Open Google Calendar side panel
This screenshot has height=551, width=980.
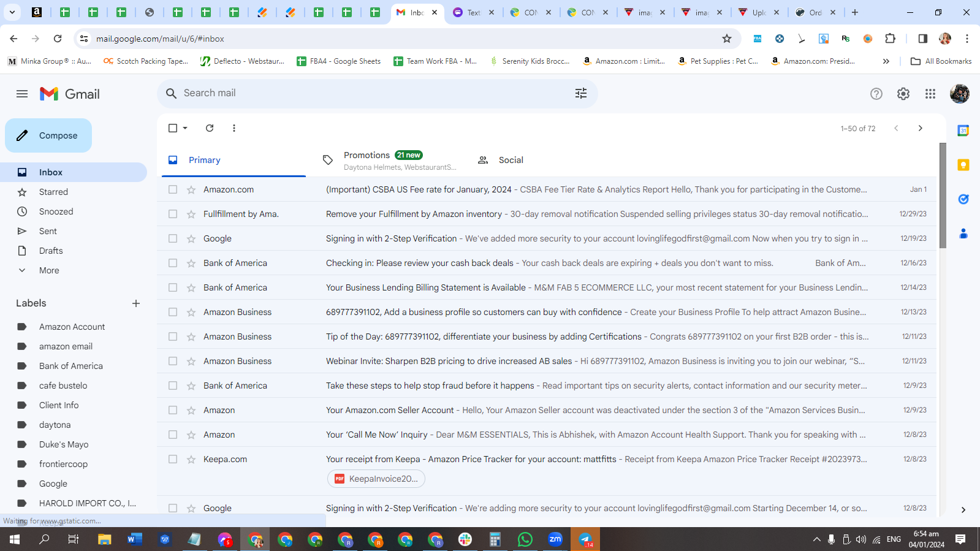(x=963, y=131)
